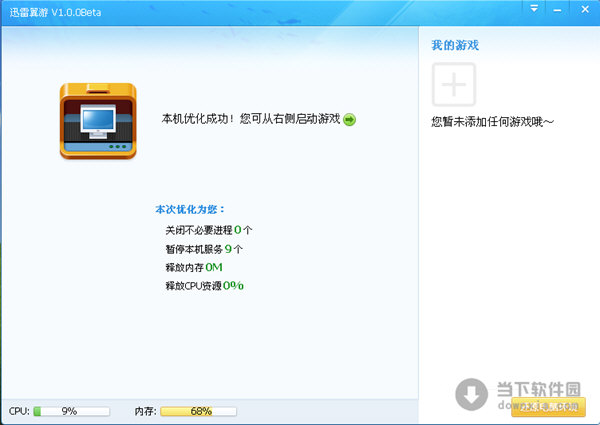Minimize the 迅雷翼游 window
The image size is (600, 425).
click(557, 9)
